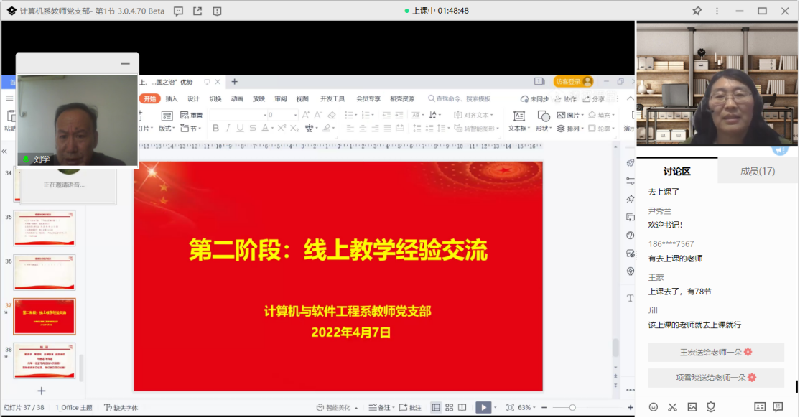Open a new document tab with plus
800x417 pixels.
(235, 82)
